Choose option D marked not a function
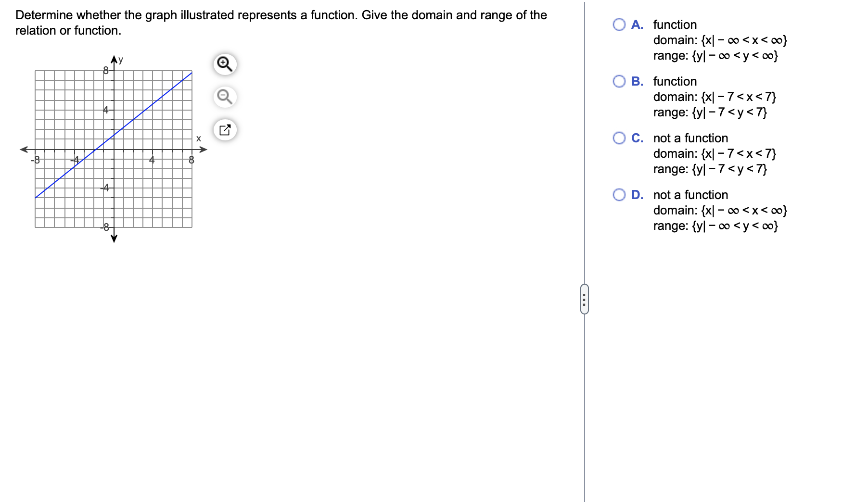 [619, 195]
